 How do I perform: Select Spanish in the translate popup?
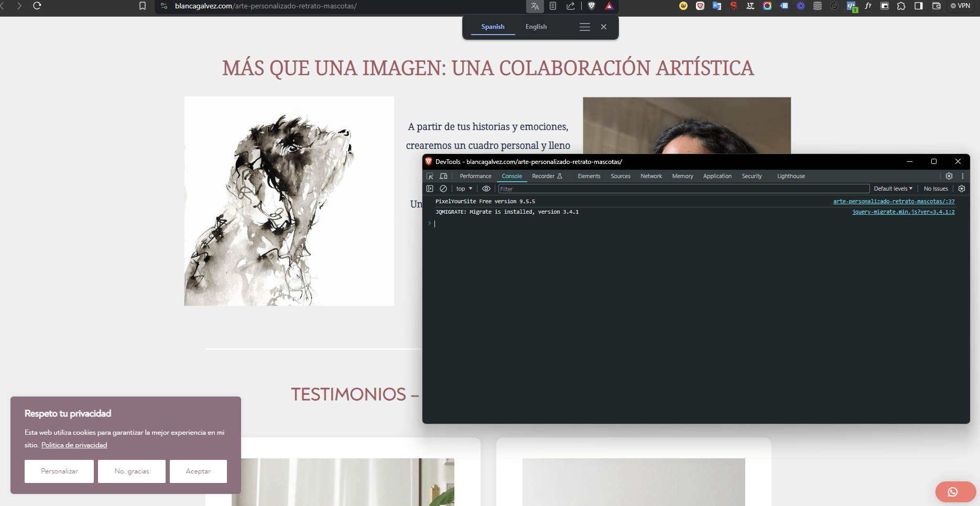pos(493,27)
